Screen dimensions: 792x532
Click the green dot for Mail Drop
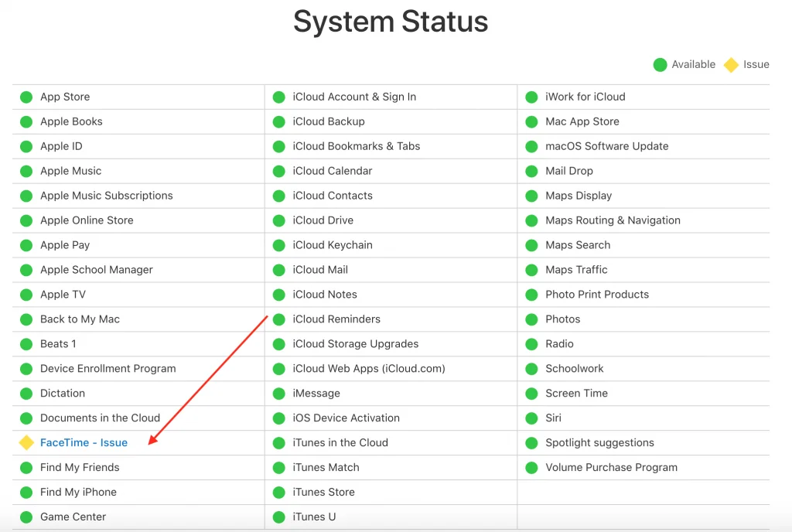531,171
